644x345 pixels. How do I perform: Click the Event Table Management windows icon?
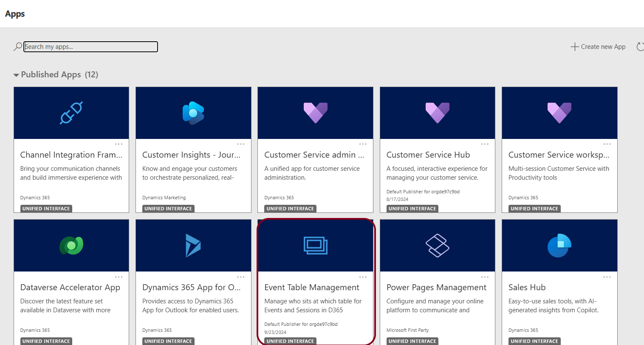coord(315,246)
